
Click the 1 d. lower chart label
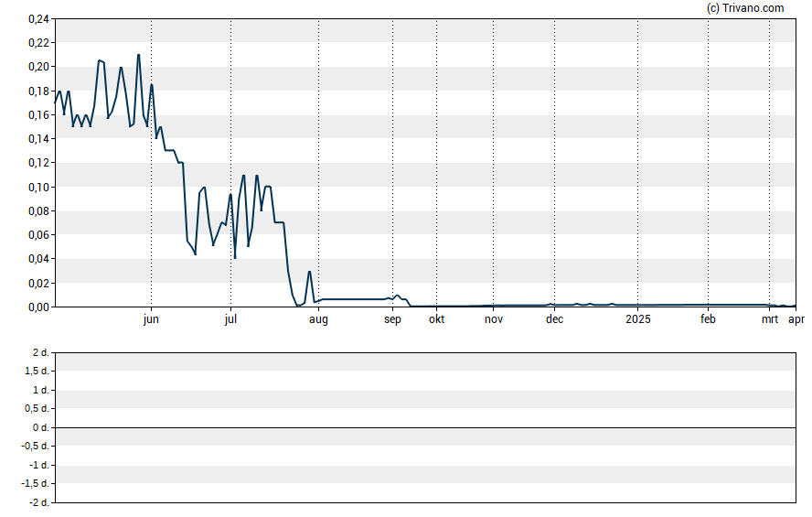point(41,390)
